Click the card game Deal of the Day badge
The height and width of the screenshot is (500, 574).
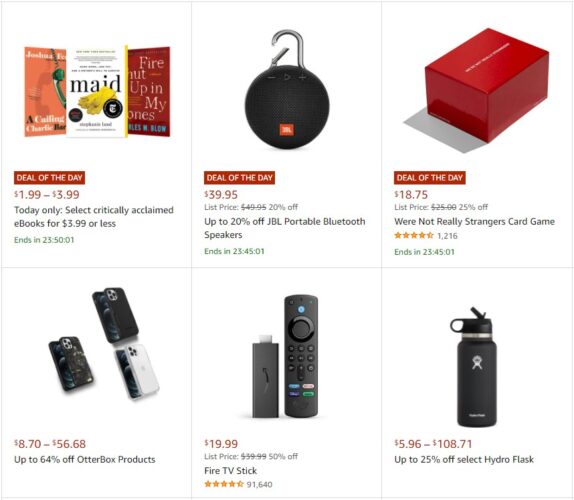(x=430, y=178)
